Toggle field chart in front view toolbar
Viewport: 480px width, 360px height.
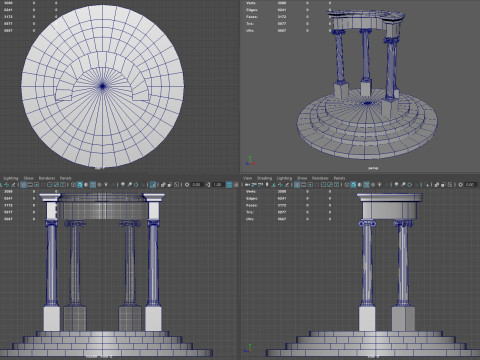point(50,185)
